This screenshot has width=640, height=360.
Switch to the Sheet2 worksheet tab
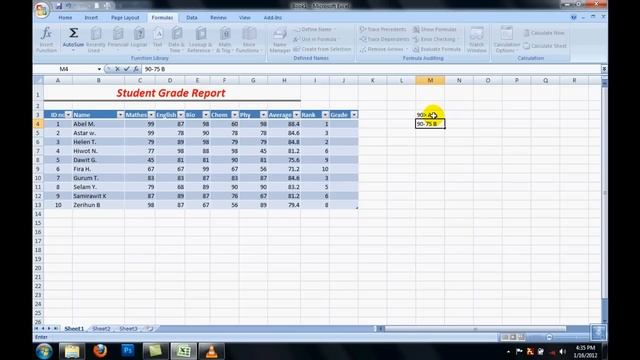(x=101, y=329)
